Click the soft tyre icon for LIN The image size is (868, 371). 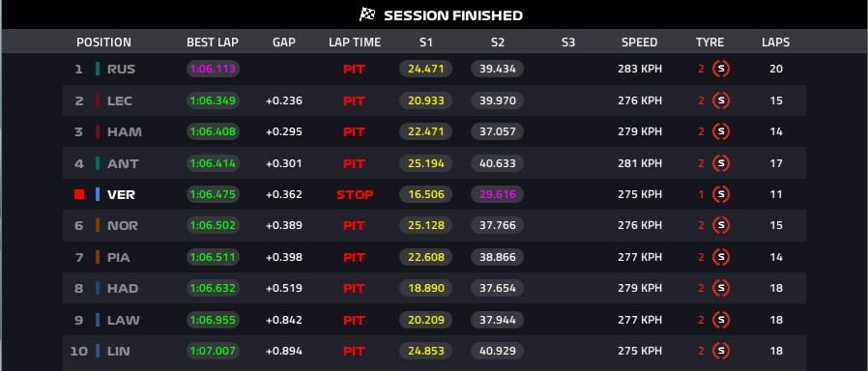click(721, 351)
